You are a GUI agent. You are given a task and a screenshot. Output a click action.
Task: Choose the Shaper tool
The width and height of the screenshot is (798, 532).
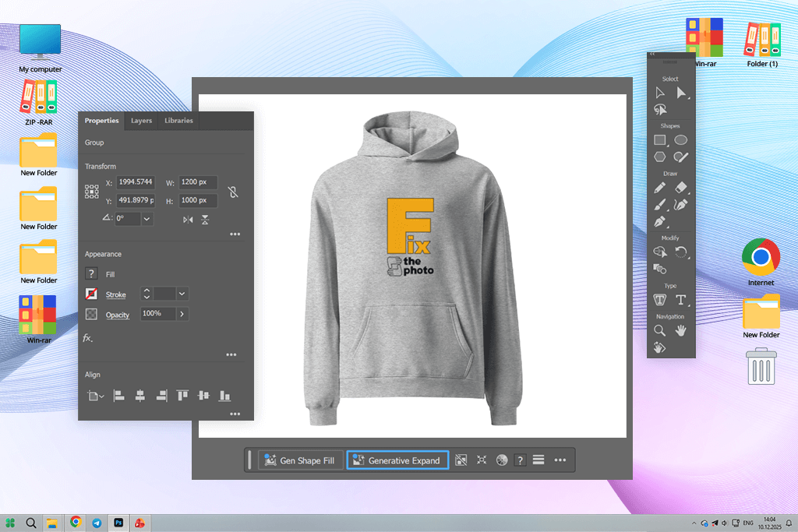[681, 157]
